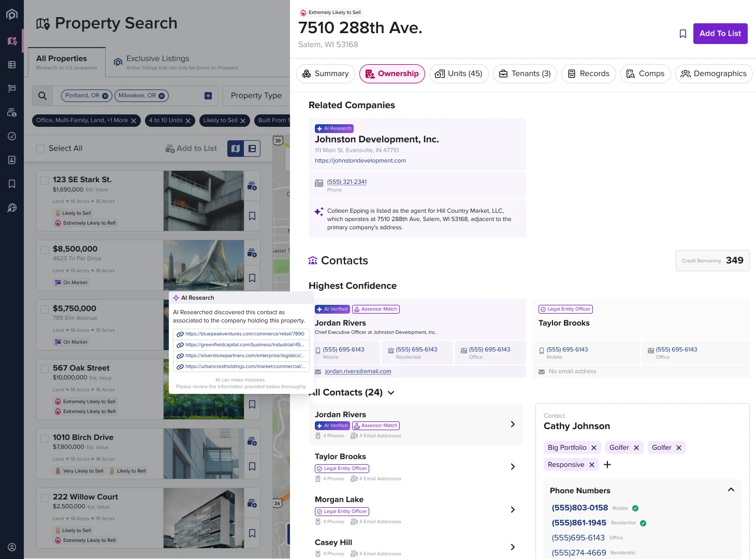
Task: Click the table grid icon in left sidebar
Action: (12, 65)
